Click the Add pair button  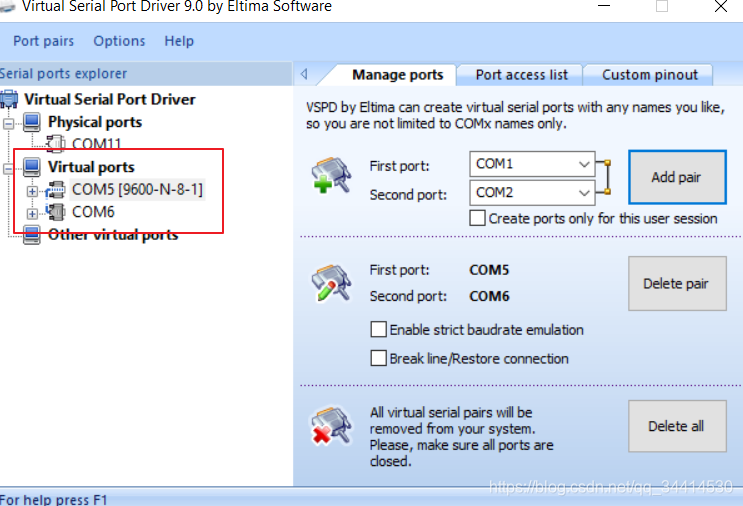pos(677,177)
